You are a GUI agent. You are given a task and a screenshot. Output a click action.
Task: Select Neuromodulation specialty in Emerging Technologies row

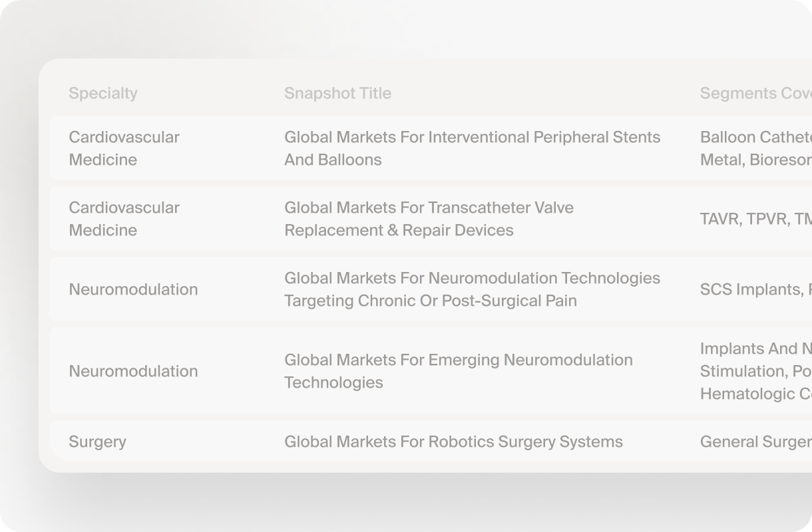point(133,371)
